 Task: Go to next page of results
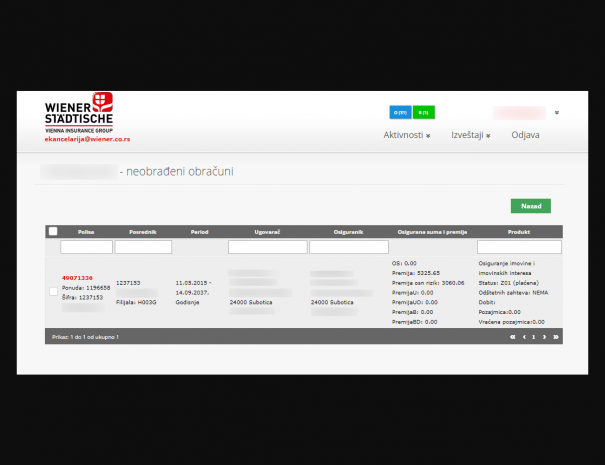(544, 337)
